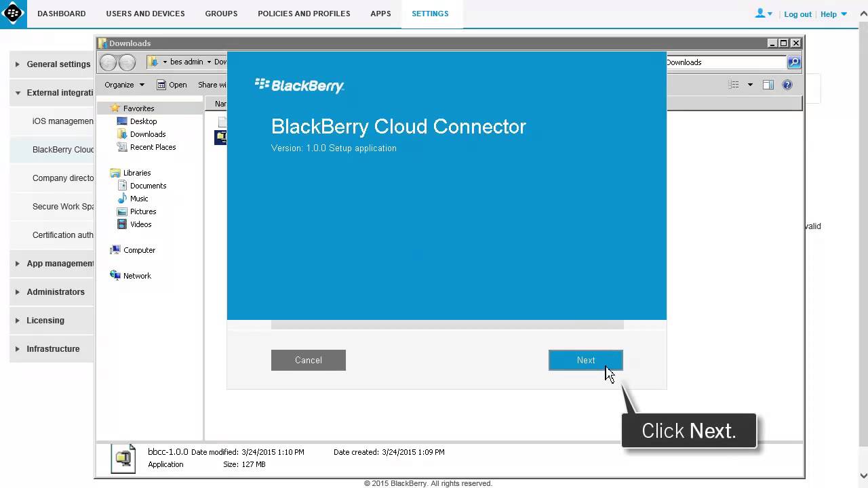Cancel the BlackBerry Cloud Connector setup
868x488 pixels.
[309, 360]
